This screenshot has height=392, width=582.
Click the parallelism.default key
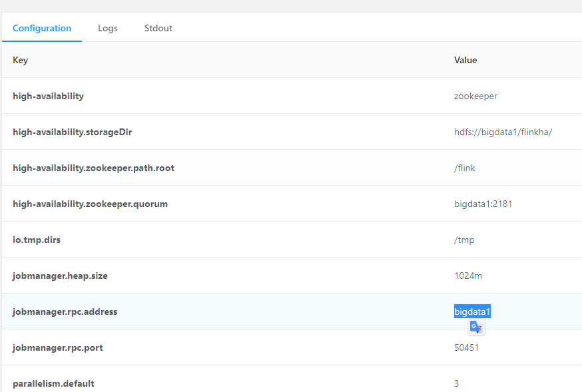click(x=54, y=383)
